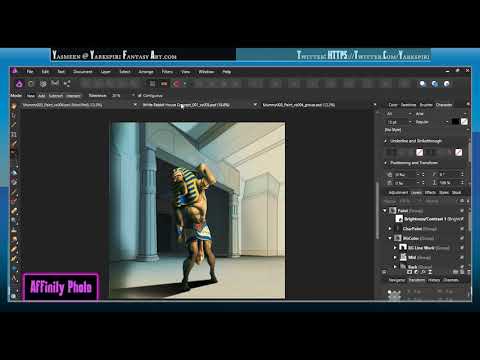Click the lock icon in the Layers panel header
This screenshot has height=360, width=480.
tap(462, 201)
